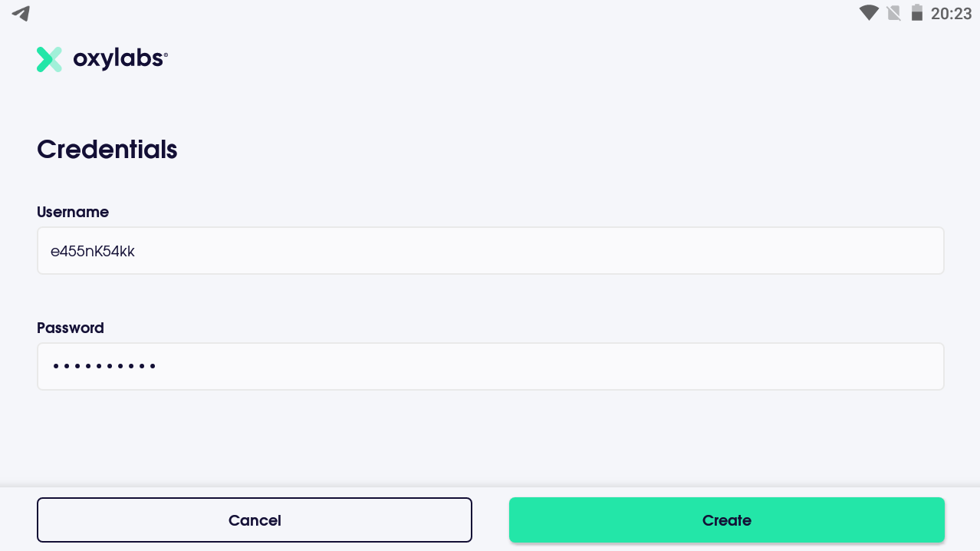Click the Credentials heading
Viewport: 980px width, 551px height.
click(x=107, y=149)
